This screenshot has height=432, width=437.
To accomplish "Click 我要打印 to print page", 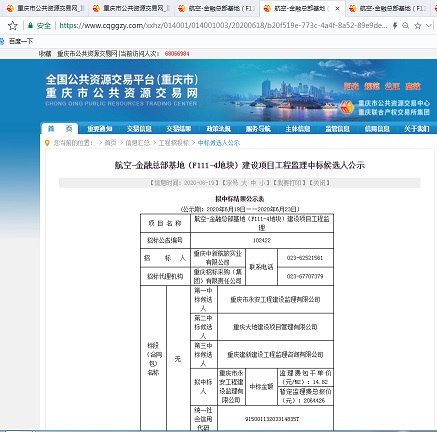I will (289, 183).
